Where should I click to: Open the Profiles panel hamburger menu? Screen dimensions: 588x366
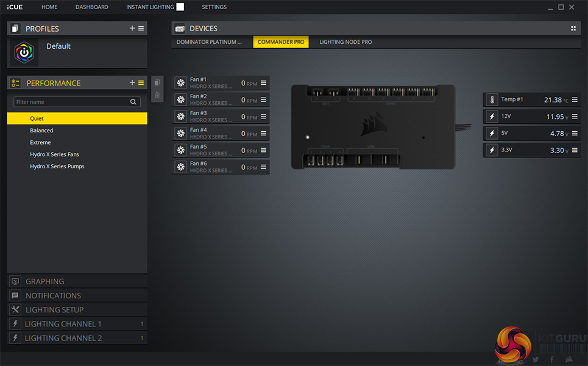[141, 28]
